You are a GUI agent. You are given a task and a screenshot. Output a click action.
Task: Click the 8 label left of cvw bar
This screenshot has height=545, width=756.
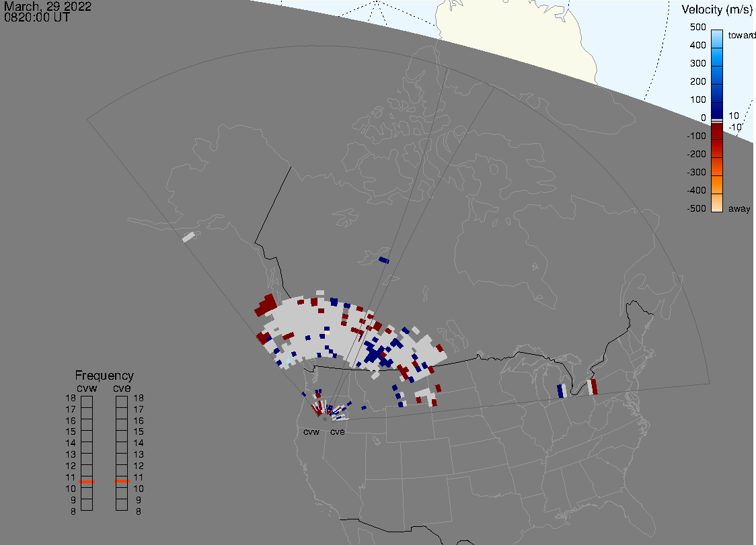(73, 512)
